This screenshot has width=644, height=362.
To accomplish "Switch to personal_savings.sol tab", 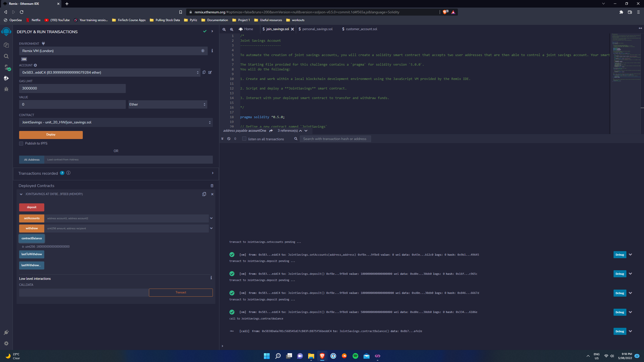I will 315,29.
